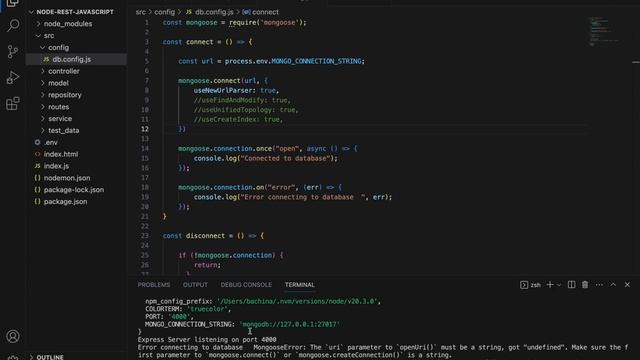Viewport: 640px width, 360px height.
Task: Close the terminal panel
Action: click(x=627, y=284)
